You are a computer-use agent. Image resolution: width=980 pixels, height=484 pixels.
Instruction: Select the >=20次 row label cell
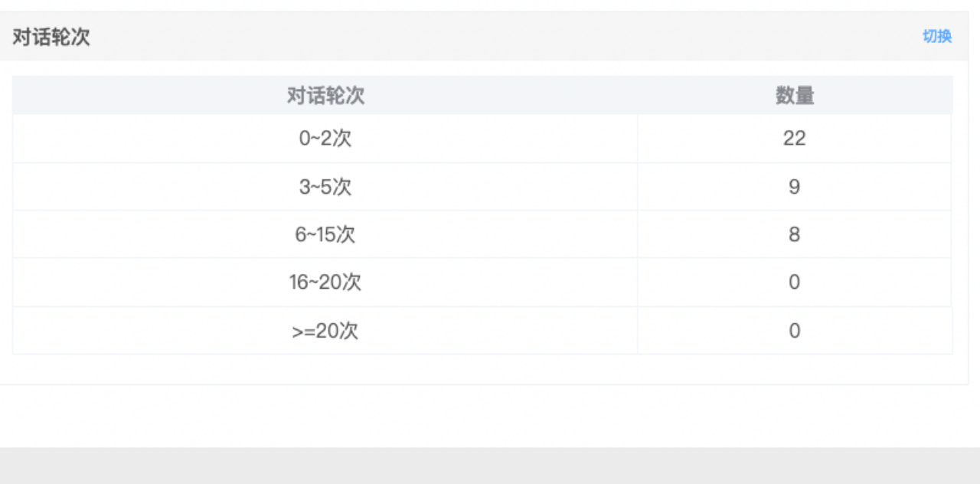point(325,331)
